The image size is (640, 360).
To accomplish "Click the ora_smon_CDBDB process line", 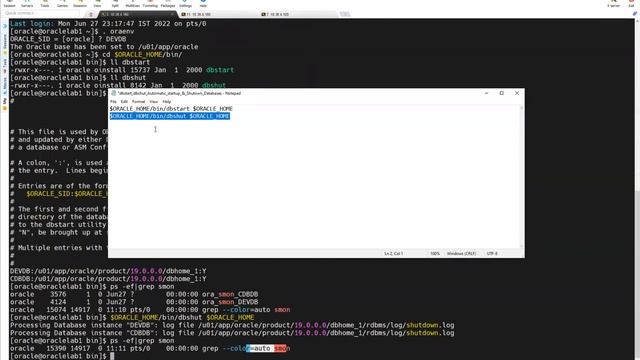I will (x=134, y=294).
